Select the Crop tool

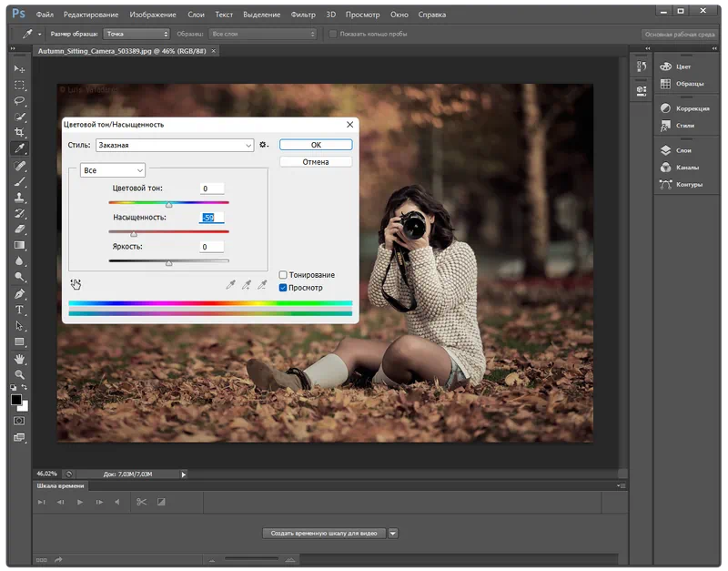coord(19,132)
